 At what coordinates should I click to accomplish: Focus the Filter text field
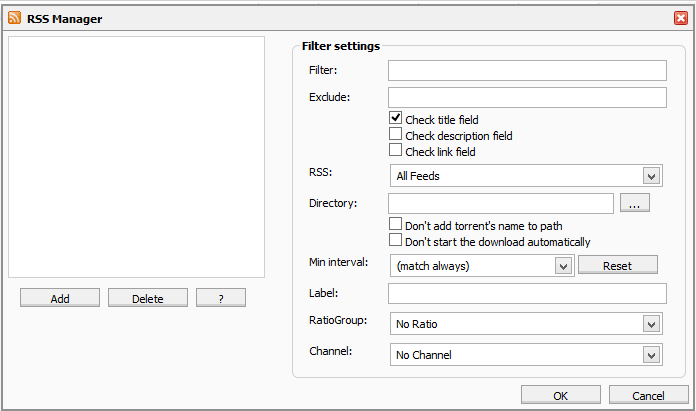click(527, 70)
